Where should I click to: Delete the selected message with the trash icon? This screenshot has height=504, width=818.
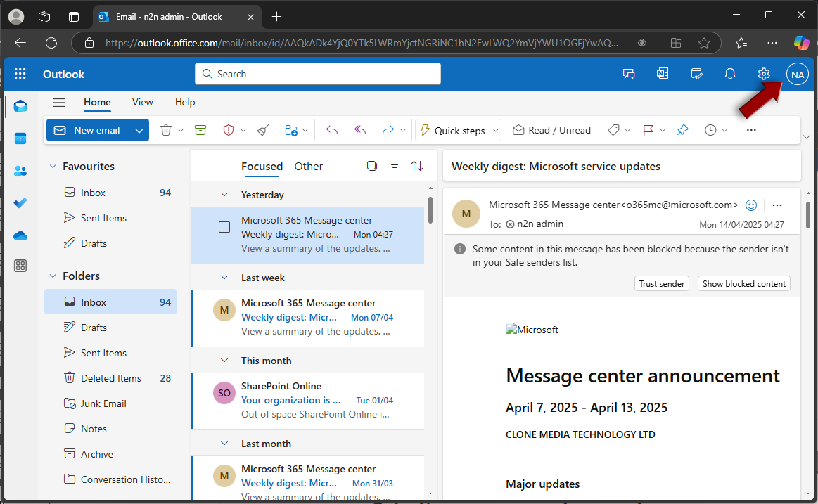coord(166,130)
